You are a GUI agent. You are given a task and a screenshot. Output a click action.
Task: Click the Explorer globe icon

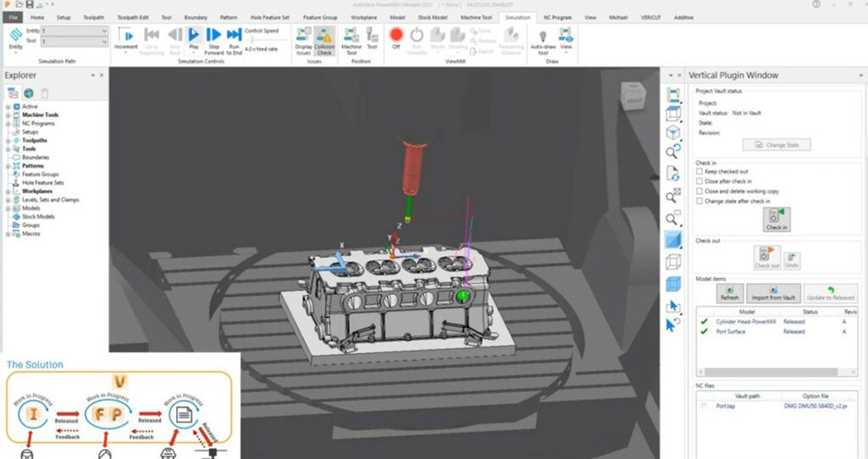point(29,94)
